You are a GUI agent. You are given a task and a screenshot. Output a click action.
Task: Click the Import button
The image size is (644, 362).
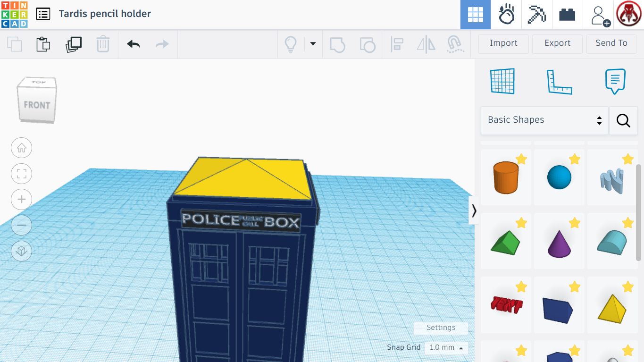503,43
